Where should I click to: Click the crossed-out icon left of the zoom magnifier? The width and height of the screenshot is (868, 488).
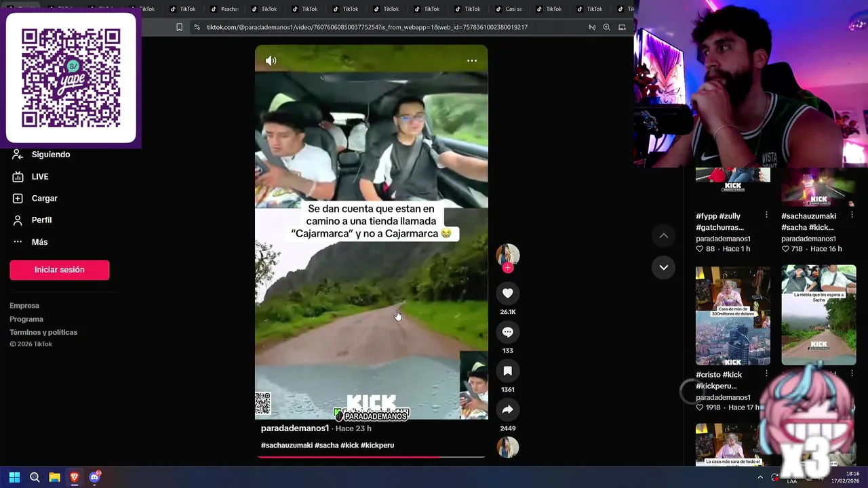click(592, 27)
